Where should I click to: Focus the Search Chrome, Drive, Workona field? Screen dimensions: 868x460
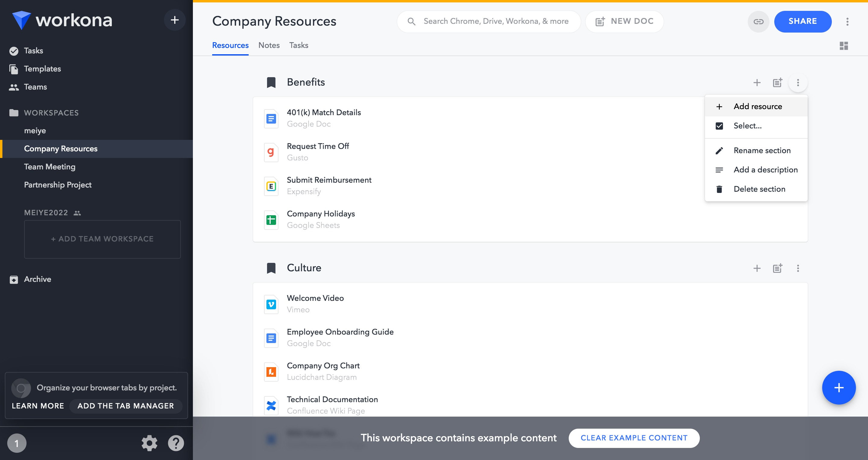pos(489,22)
